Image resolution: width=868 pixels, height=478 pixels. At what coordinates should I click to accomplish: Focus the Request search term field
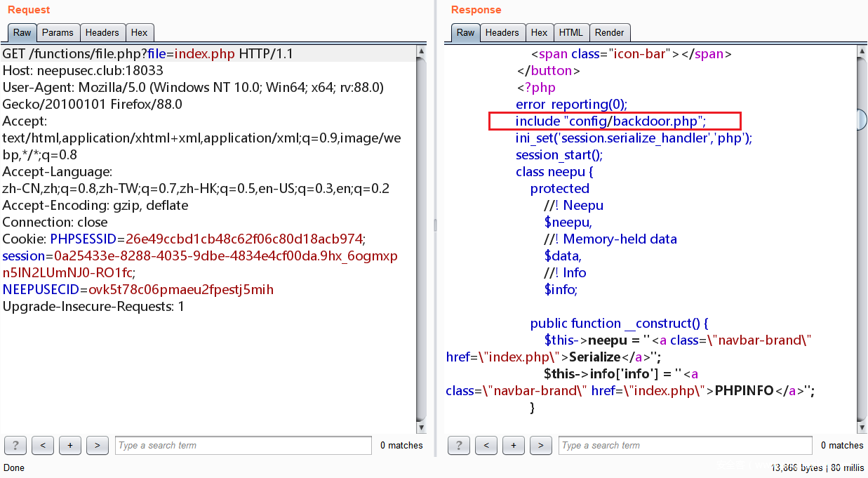coord(243,445)
